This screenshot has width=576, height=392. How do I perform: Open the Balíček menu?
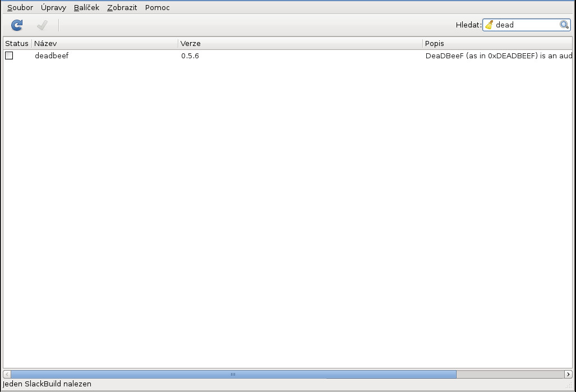coord(87,8)
